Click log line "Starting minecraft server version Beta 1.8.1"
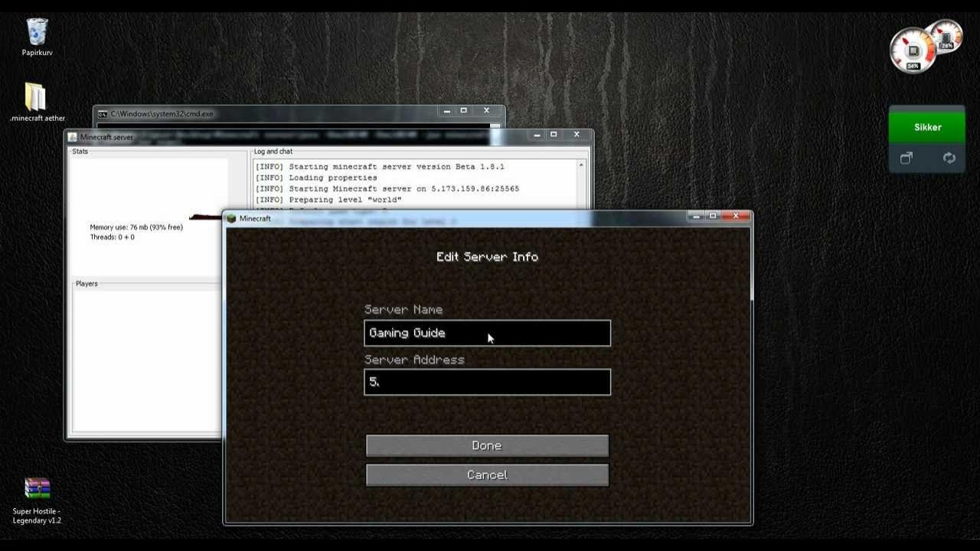The height and width of the screenshot is (551, 980). (x=380, y=166)
